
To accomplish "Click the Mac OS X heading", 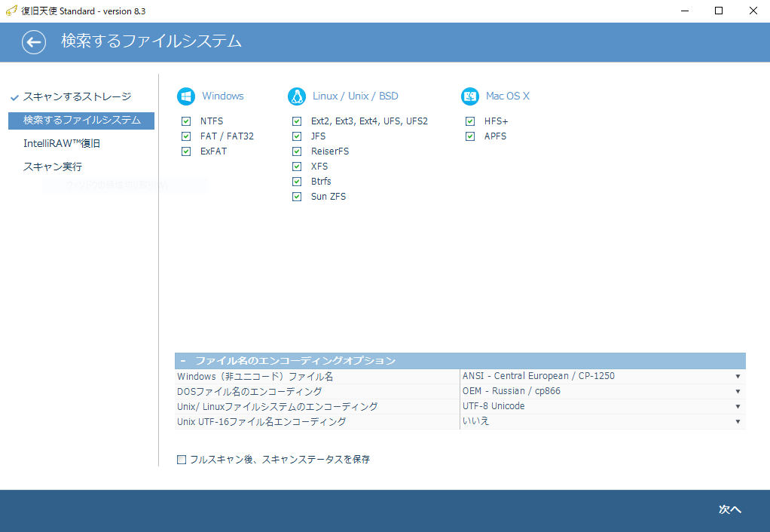I will [x=508, y=96].
